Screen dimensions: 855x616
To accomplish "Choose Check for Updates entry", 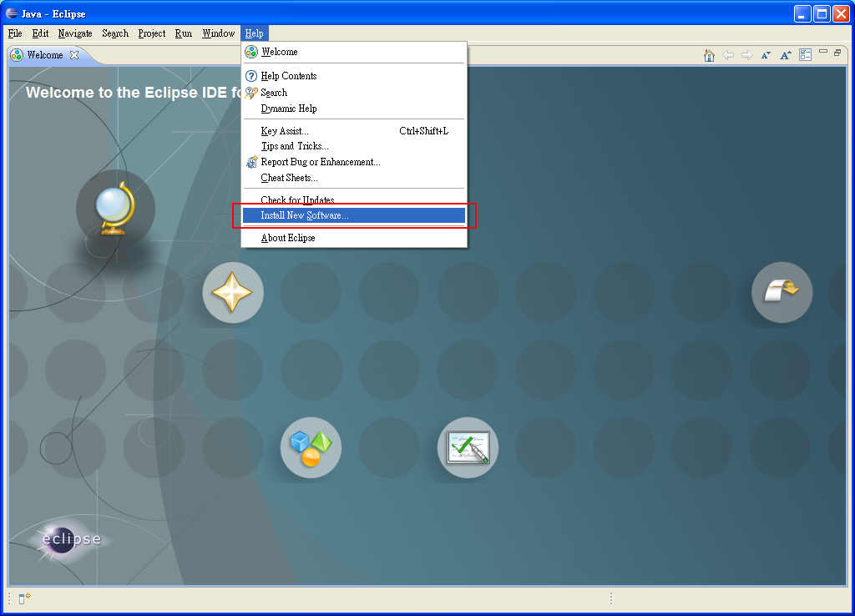I will point(354,199).
